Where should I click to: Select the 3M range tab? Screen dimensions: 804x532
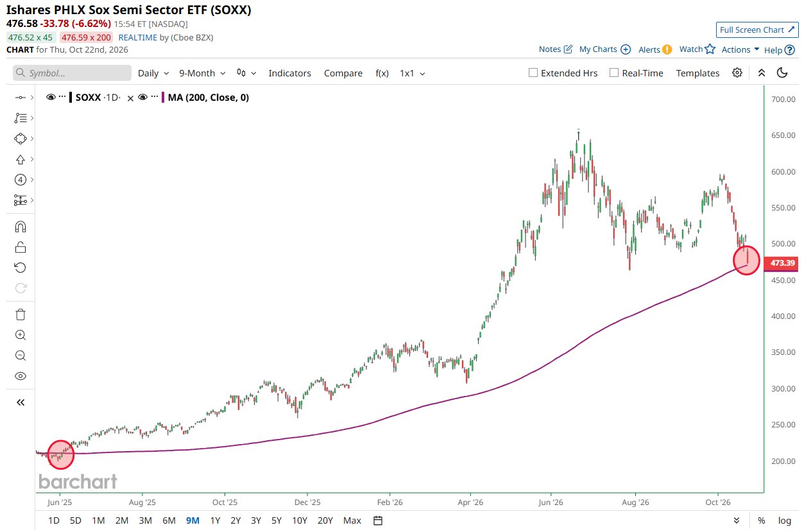(146, 520)
